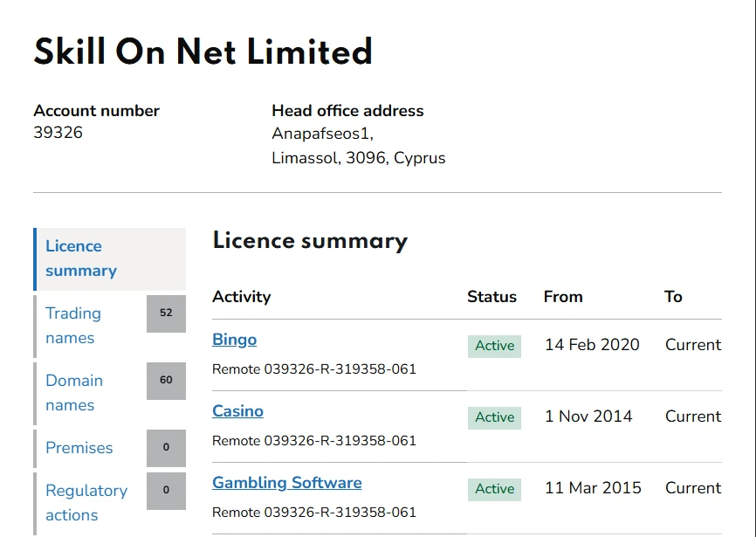
Task: Click the Limassol, 3096, Cyprus line
Action: click(x=358, y=158)
